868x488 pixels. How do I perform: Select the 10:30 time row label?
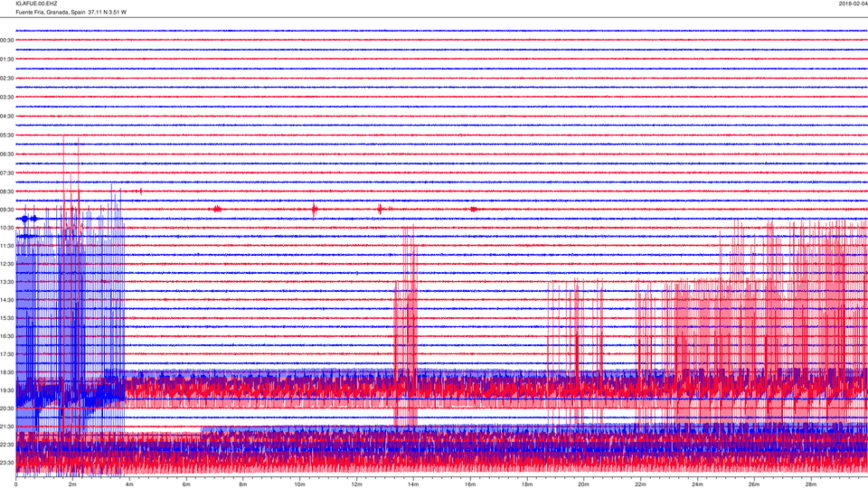click(7, 228)
